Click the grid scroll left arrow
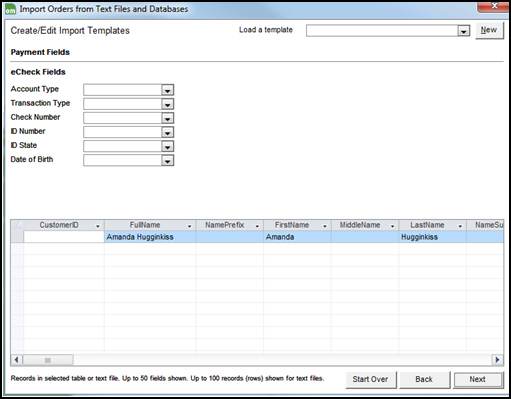 pyautogui.click(x=16, y=360)
